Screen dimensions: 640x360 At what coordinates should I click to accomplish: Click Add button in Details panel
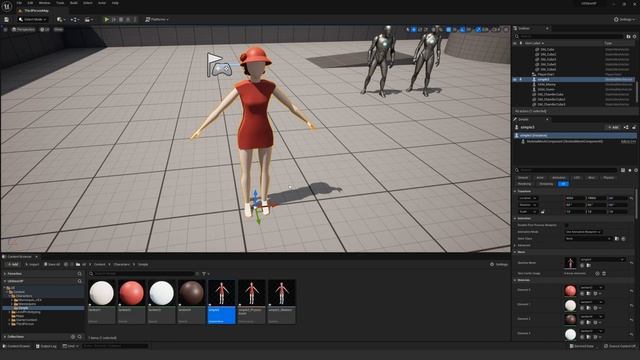[613, 127]
